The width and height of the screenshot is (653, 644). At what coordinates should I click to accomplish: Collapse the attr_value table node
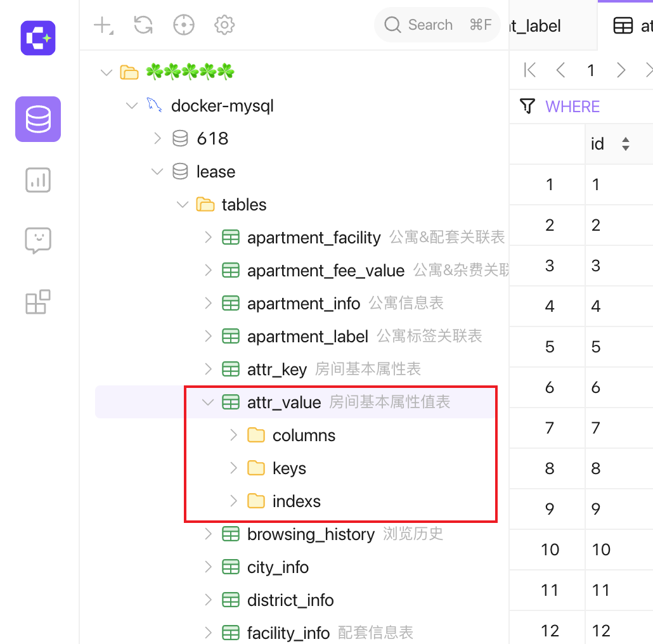pos(207,402)
